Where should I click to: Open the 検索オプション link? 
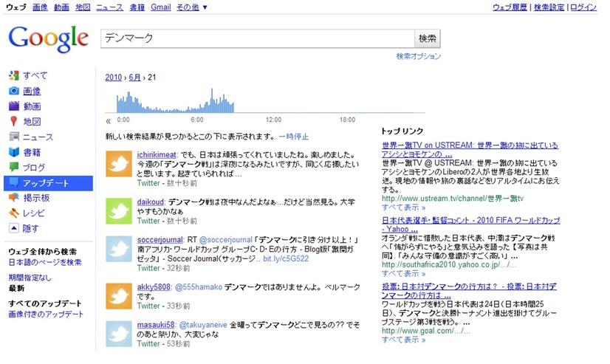418,56
